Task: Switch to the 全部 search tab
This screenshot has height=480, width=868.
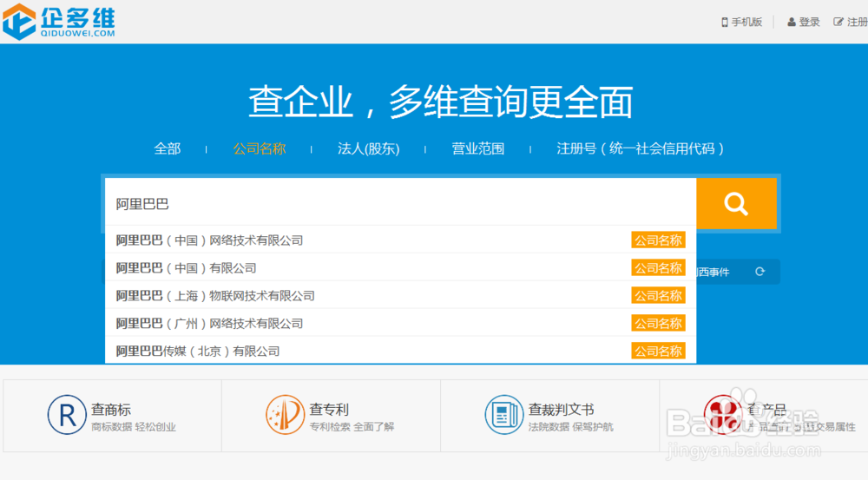Action: [168, 148]
